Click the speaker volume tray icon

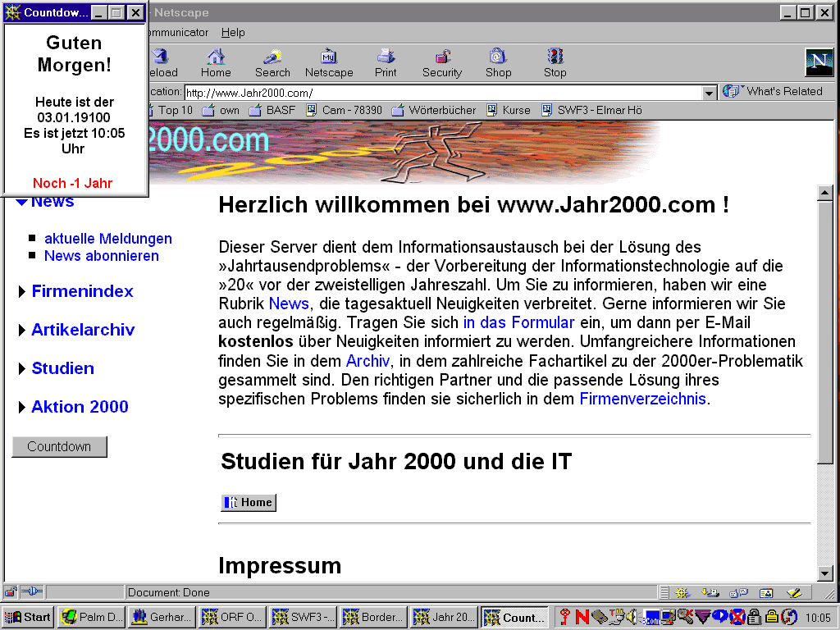click(632, 617)
